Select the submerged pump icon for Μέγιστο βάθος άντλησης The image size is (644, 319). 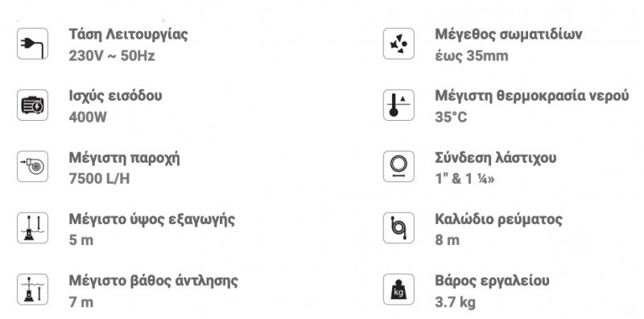[x=32, y=289]
